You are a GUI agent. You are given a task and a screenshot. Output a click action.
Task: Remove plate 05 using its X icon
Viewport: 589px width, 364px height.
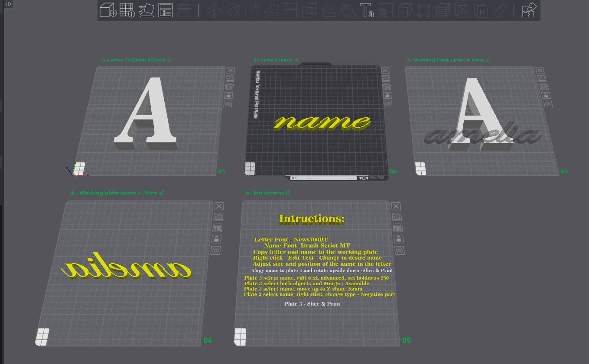pyautogui.click(x=396, y=206)
